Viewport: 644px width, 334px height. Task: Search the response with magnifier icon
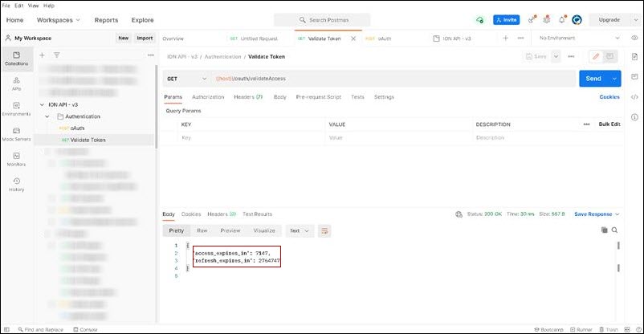tap(614, 230)
